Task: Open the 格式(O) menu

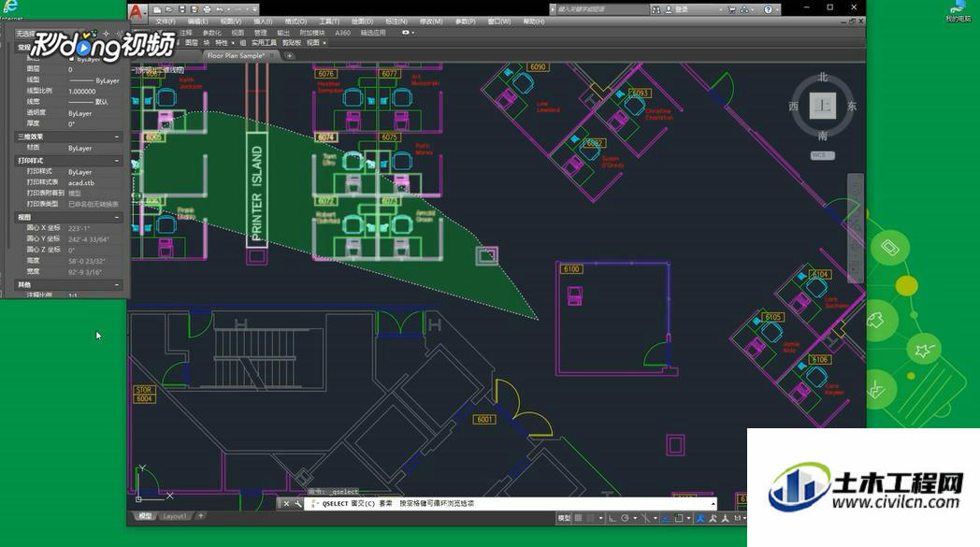Action: [x=295, y=22]
